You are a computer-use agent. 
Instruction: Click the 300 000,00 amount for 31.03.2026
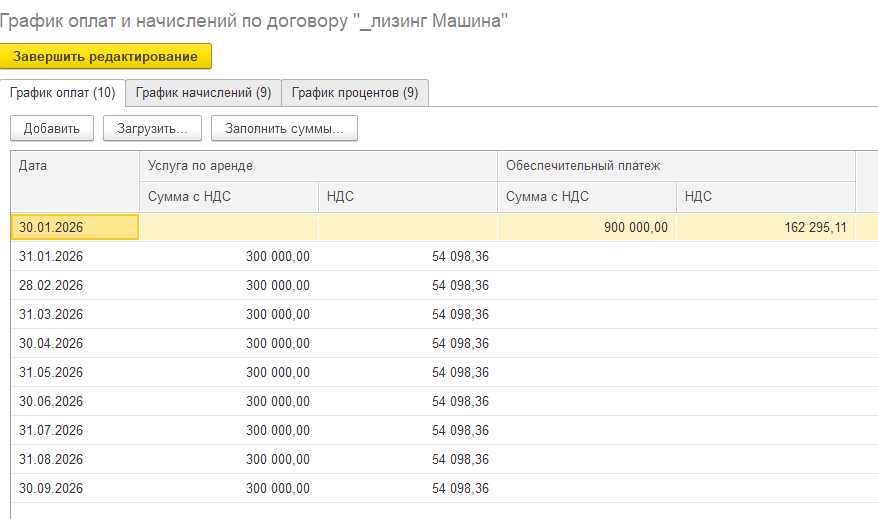pos(278,315)
